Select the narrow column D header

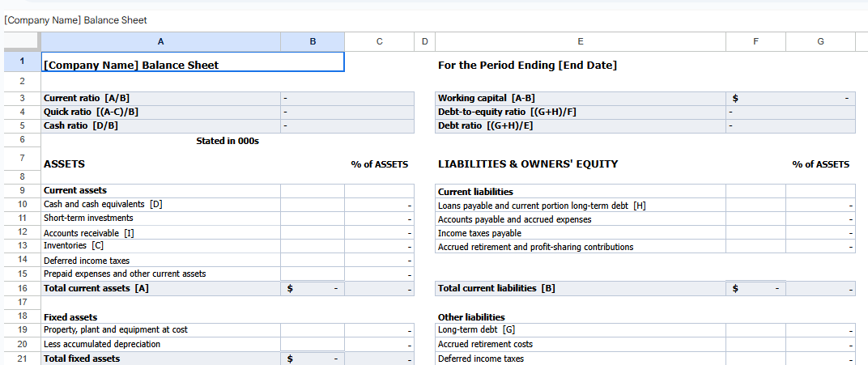[x=425, y=41]
